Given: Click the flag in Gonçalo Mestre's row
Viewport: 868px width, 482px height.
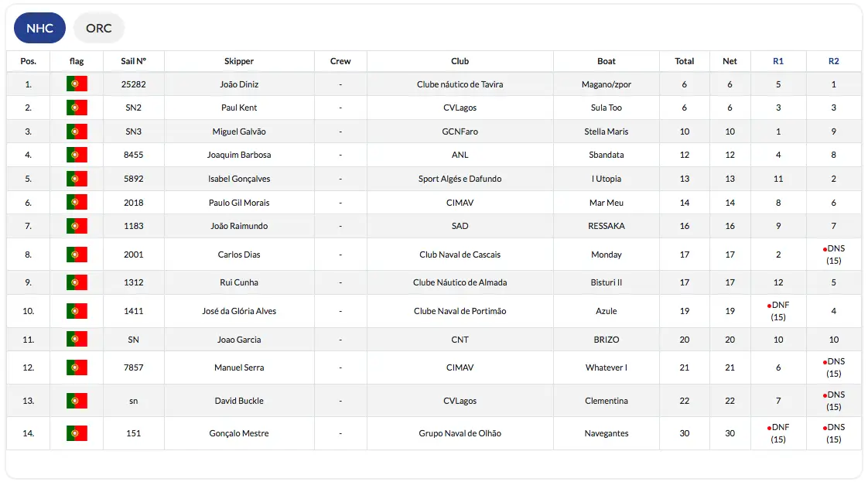Looking at the screenshot, I should click(x=77, y=433).
